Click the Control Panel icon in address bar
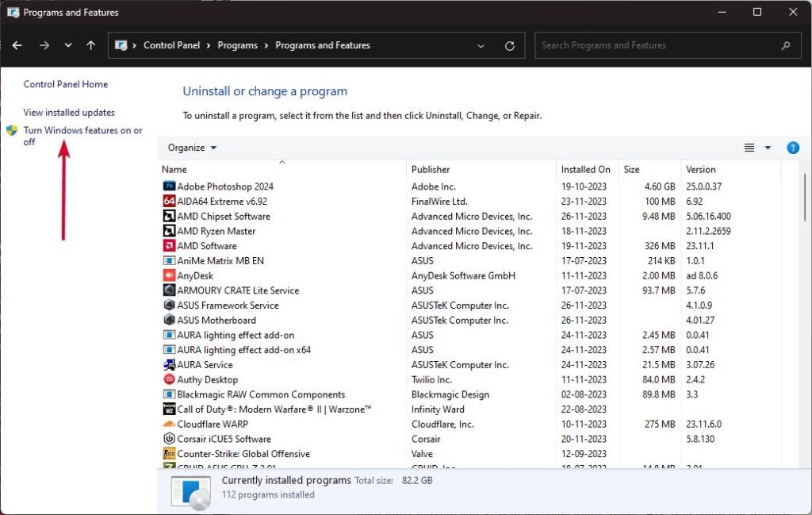812x515 pixels. pyautogui.click(x=121, y=45)
